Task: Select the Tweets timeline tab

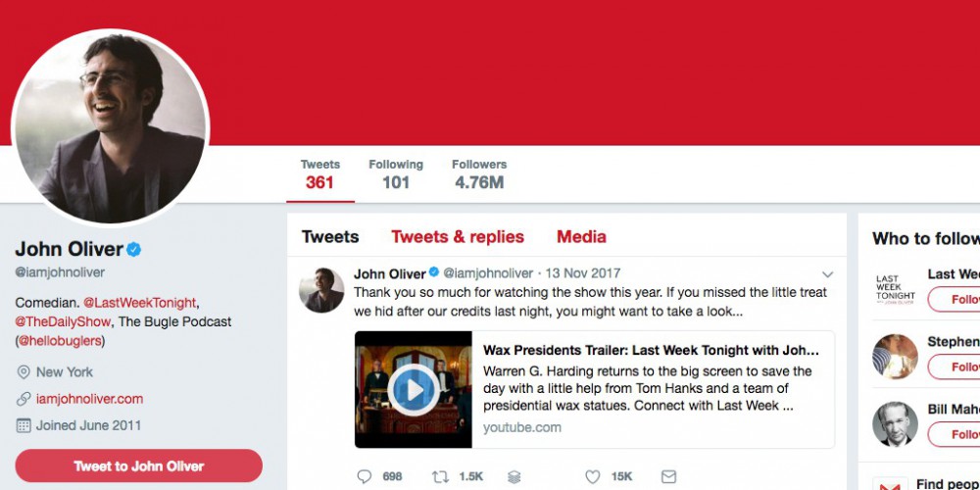Action: pos(330,237)
